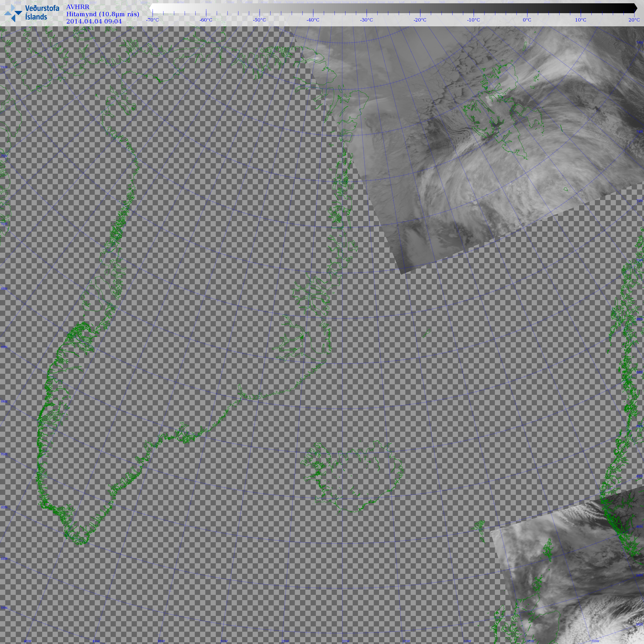Click the 20W longitude label at bottom

pyautogui.click(x=346, y=641)
